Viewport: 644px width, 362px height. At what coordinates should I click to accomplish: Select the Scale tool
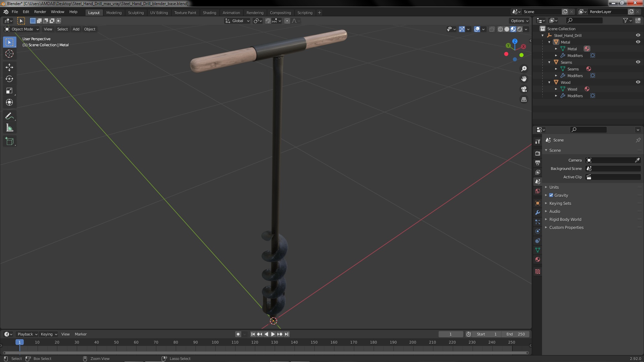(x=9, y=91)
